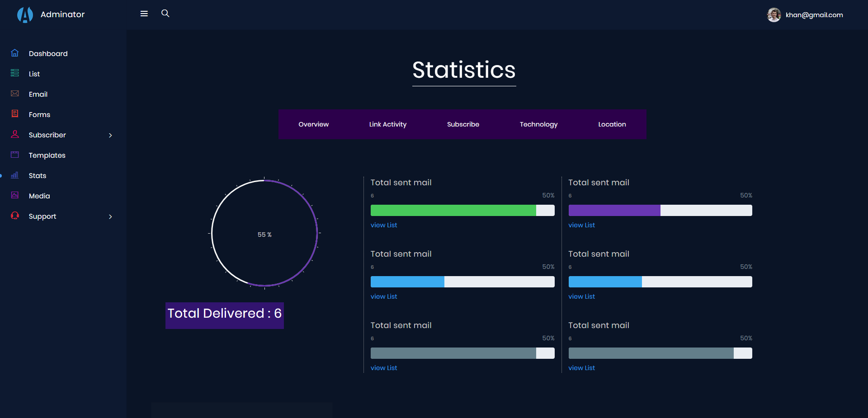Select the Email envelope icon
The height and width of the screenshot is (418, 868).
pos(15,94)
